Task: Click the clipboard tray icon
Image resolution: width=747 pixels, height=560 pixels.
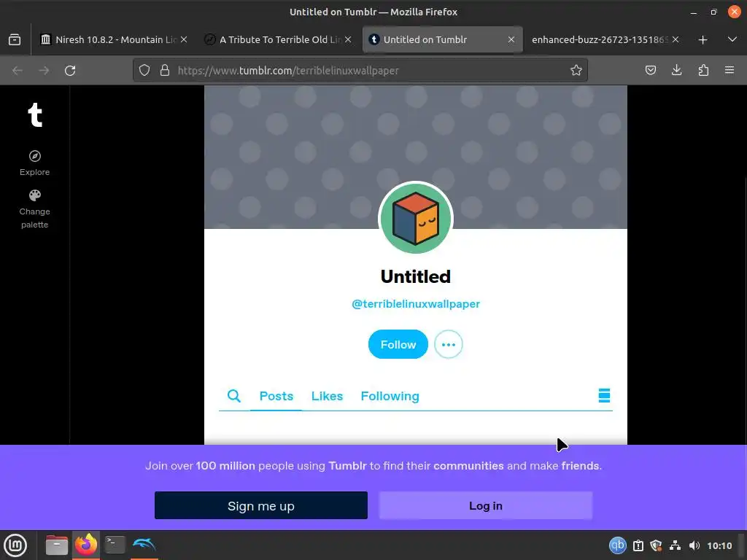Action: point(638,545)
